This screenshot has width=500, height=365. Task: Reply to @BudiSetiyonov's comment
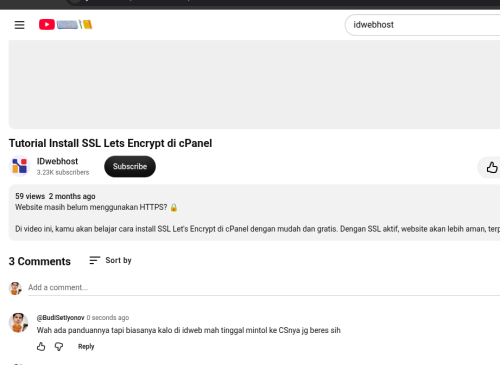[86, 347]
